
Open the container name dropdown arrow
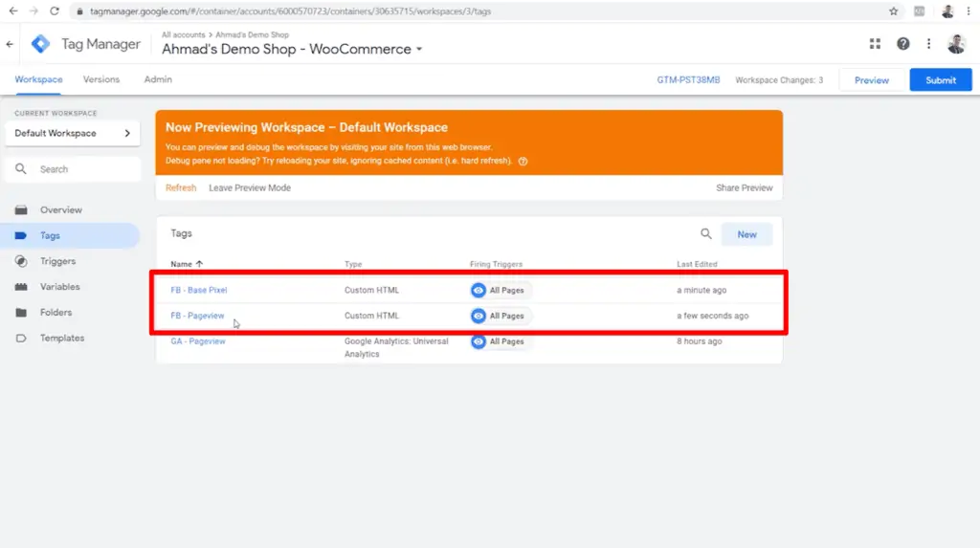(419, 50)
